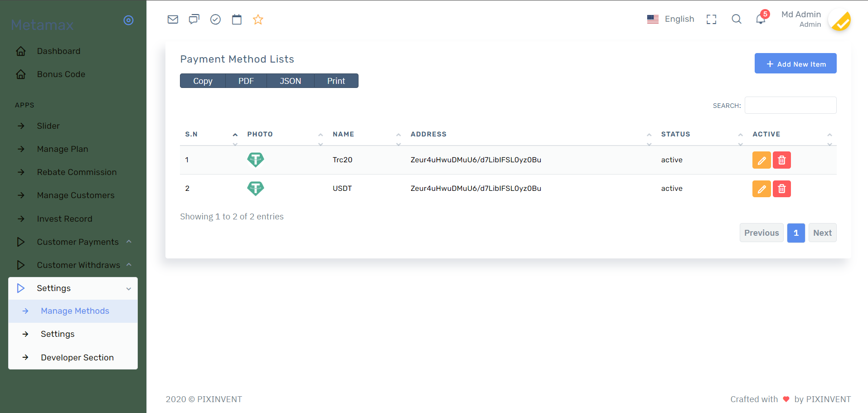Open Md Admin profile avatar
The height and width of the screenshot is (413, 868).
click(x=839, y=19)
